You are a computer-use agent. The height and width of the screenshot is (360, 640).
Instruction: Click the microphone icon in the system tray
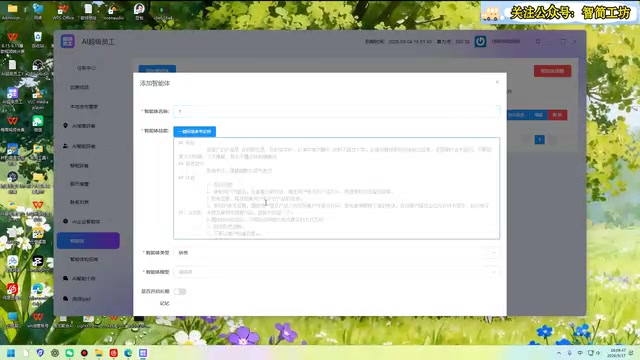[x=569, y=353]
